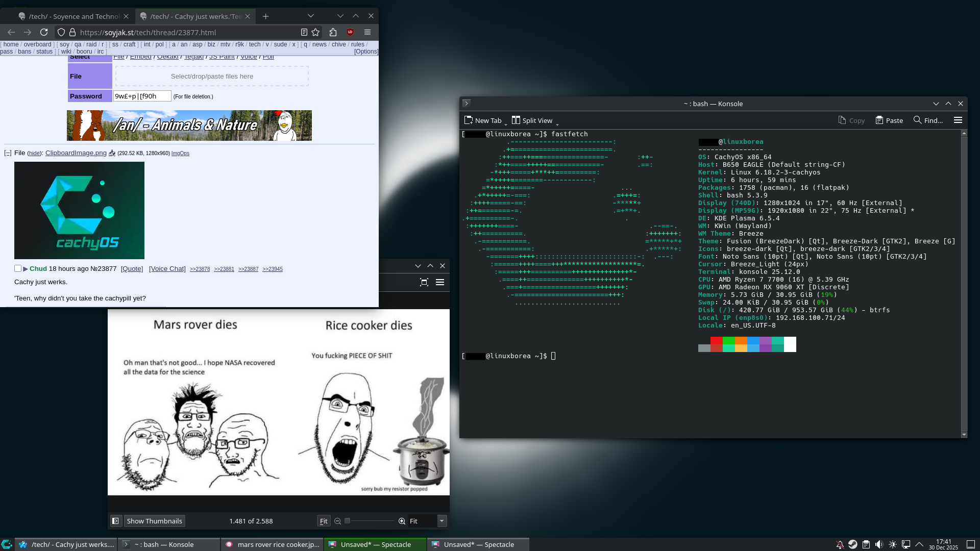Open the ClipboardImage.png file link
The image size is (980, 551).
click(76, 153)
